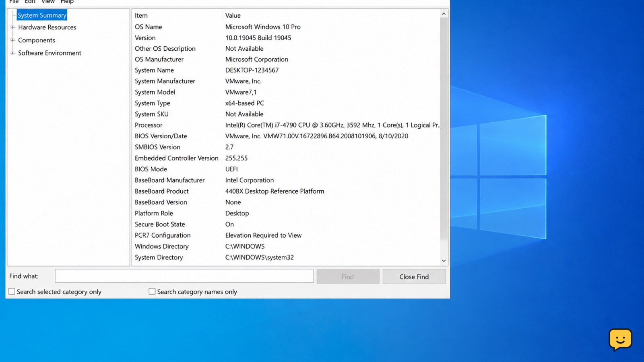Select the BaseBoard Version row

coord(286,202)
